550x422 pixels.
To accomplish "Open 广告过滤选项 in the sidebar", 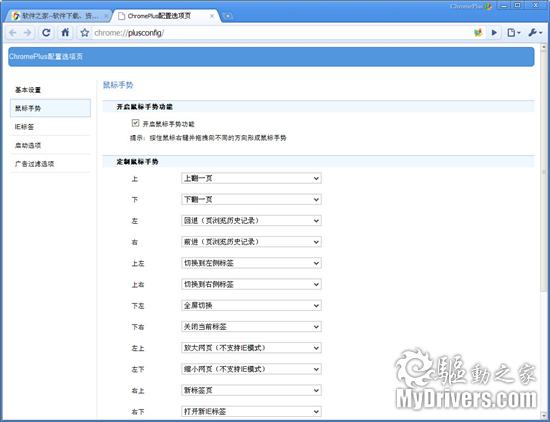I will coord(50,164).
